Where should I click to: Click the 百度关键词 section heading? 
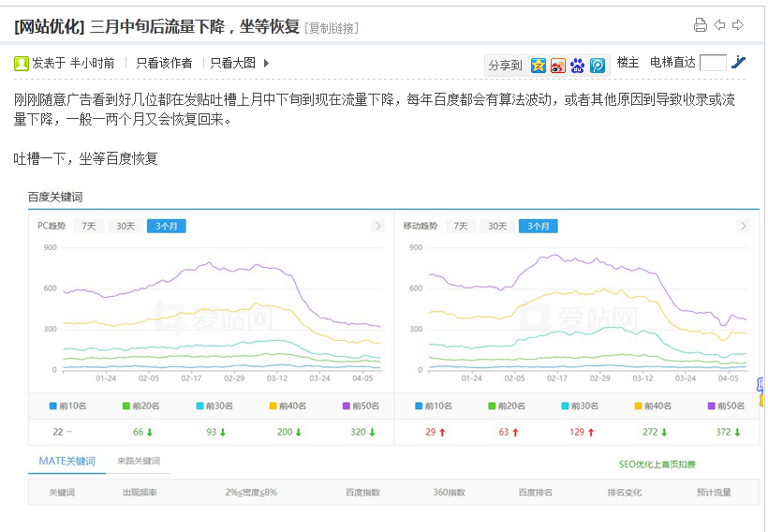click(55, 197)
